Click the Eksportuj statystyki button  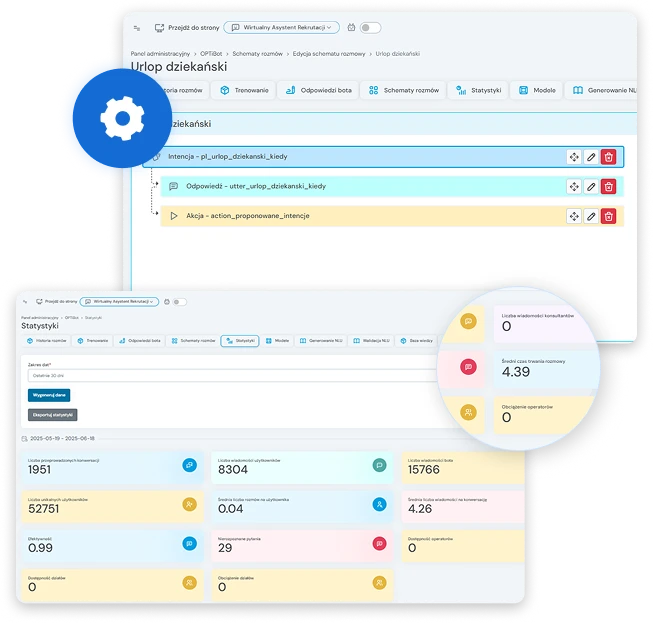pos(52,414)
